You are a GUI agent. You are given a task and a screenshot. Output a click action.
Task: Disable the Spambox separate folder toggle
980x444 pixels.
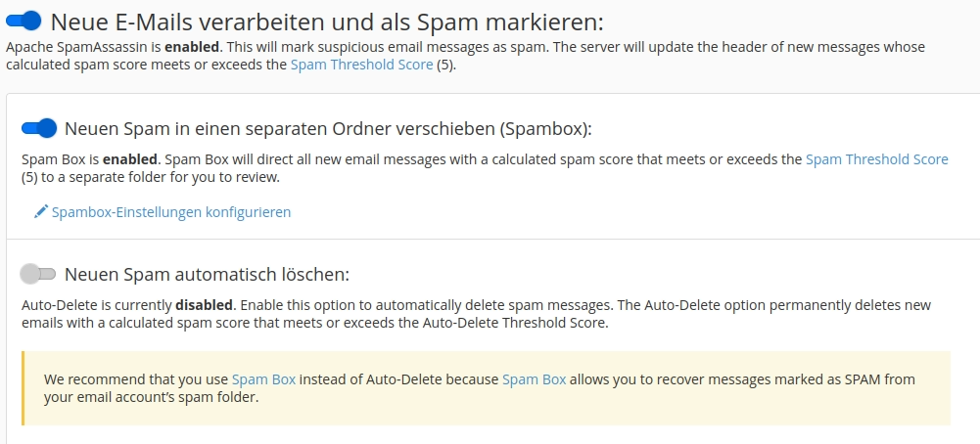pos(39,128)
